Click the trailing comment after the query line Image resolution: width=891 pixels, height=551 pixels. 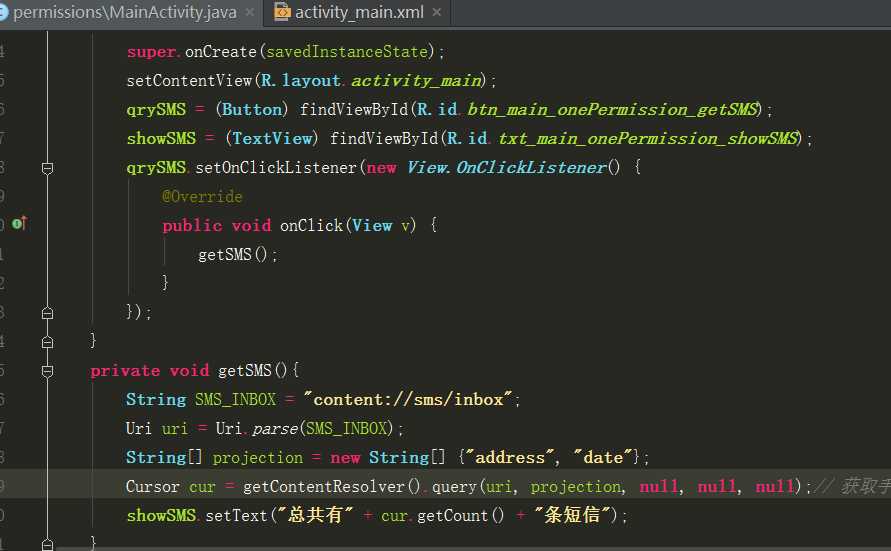[852, 487]
